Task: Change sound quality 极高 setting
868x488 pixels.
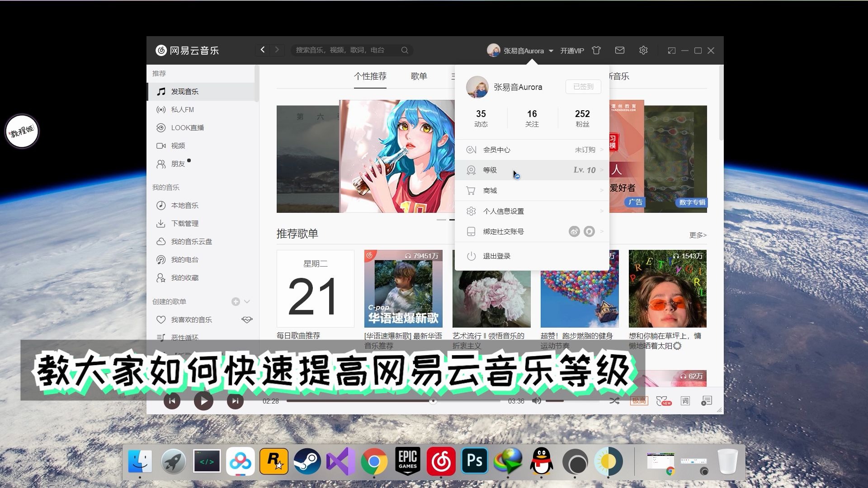Action: pos(639,401)
